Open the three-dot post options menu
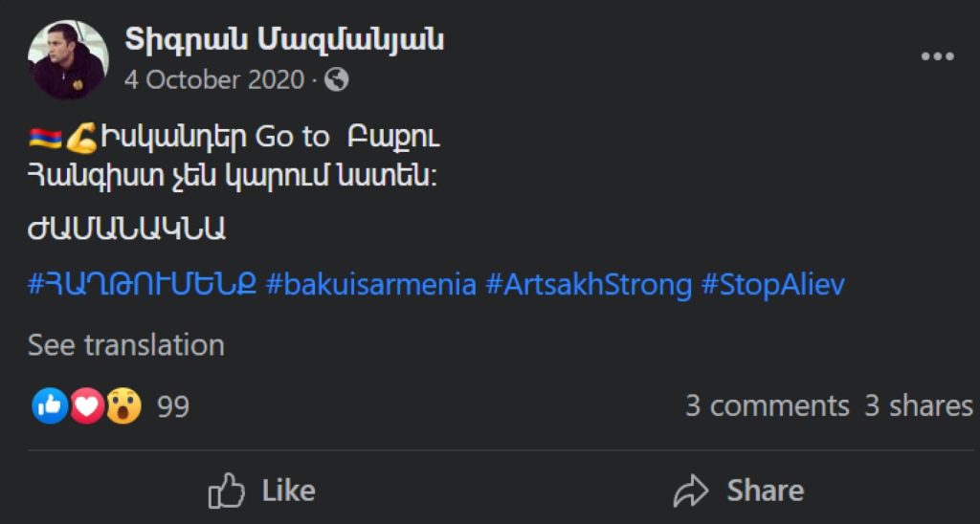 (x=937, y=57)
